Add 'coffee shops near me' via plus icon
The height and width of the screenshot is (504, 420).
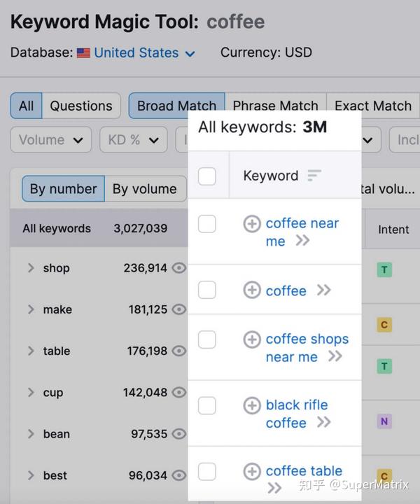tap(251, 339)
